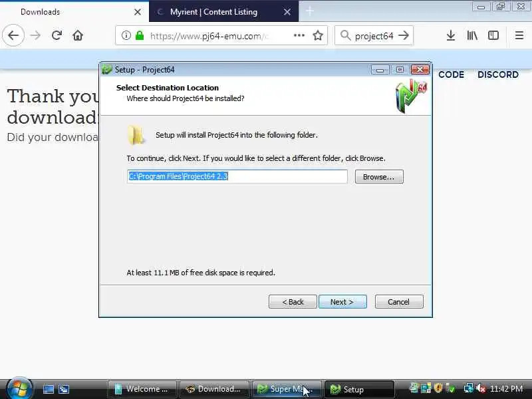Cancel the Project64 setup
This screenshot has height=399, width=532.
tap(399, 302)
